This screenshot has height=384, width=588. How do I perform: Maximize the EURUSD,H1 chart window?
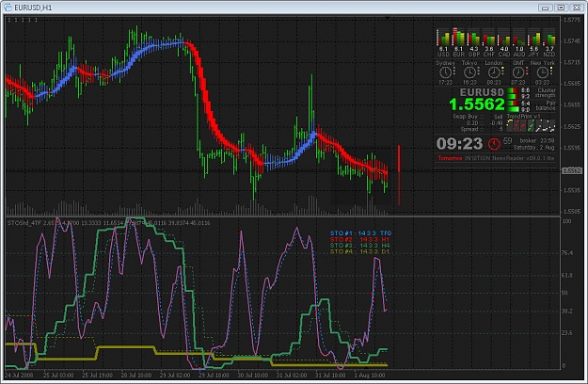click(x=561, y=8)
